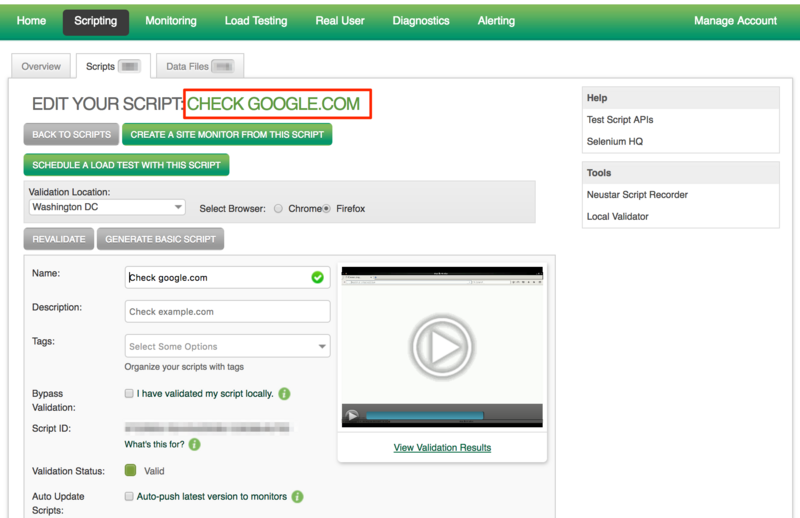Open Validation Location Washington DC dropdown
This screenshot has width=800, height=518.
[x=107, y=207]
